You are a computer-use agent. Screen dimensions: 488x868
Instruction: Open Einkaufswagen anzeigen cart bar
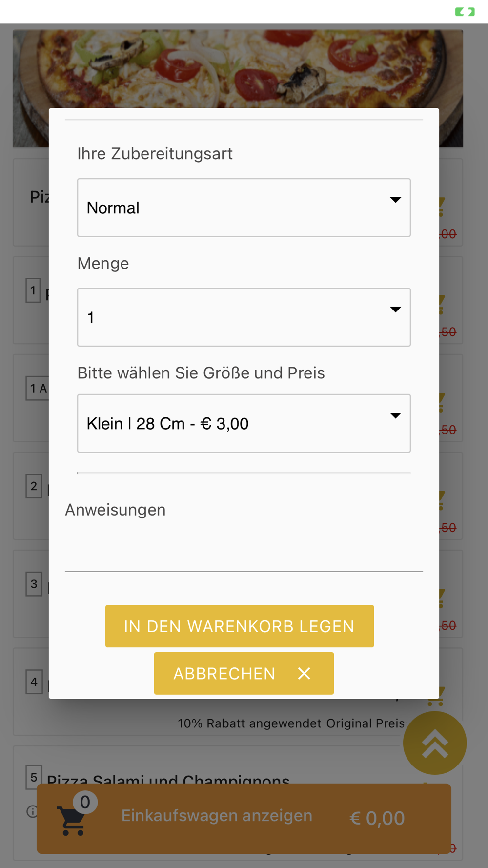244,819
